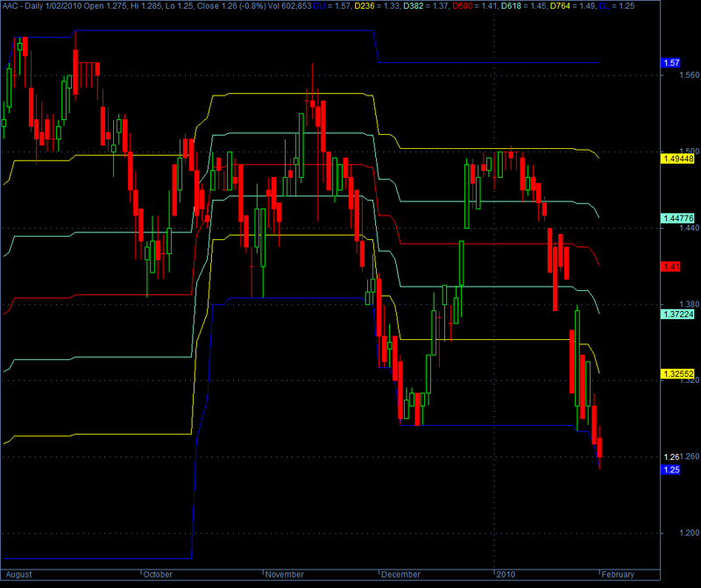Click the yellow 1.49448 price label

pos(677,159)
